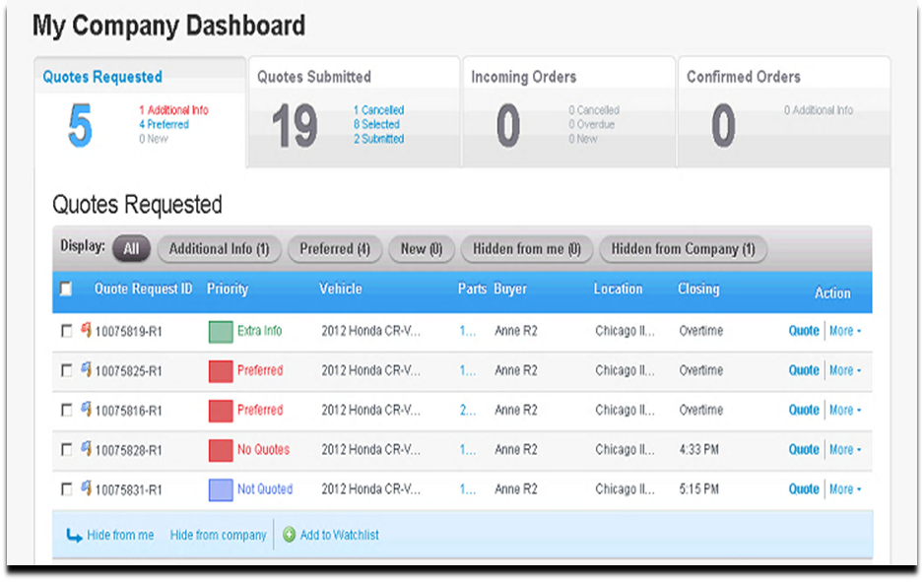
Task: Click the flag icon beside request 10075825-R1
Action: click(x=87, y=370)
